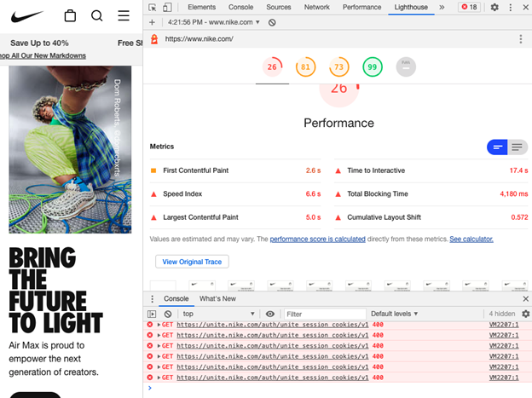Open the Nike site search icon
This screenshot has height=398, width=532.
(96, 15)
